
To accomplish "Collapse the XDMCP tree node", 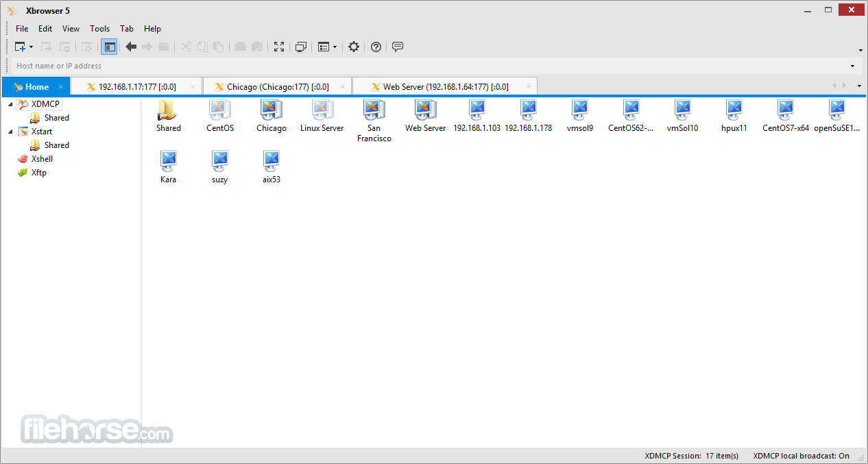I will coord(10,104).
